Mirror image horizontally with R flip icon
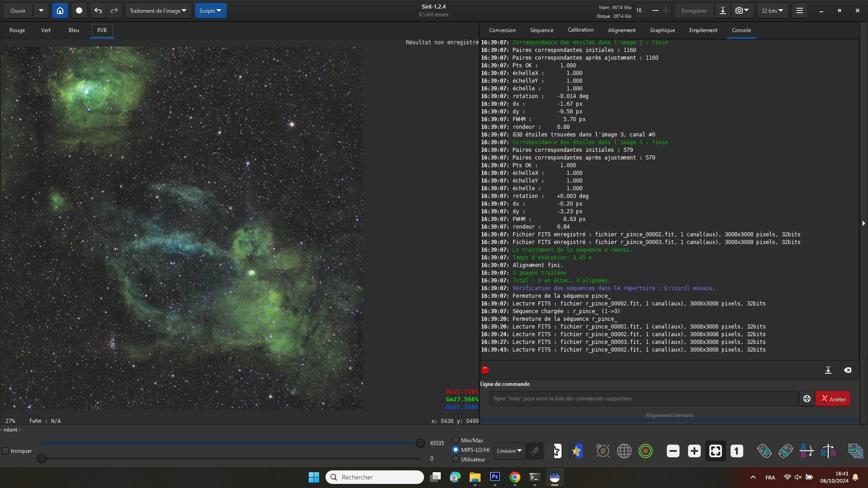 coord(828,451)
